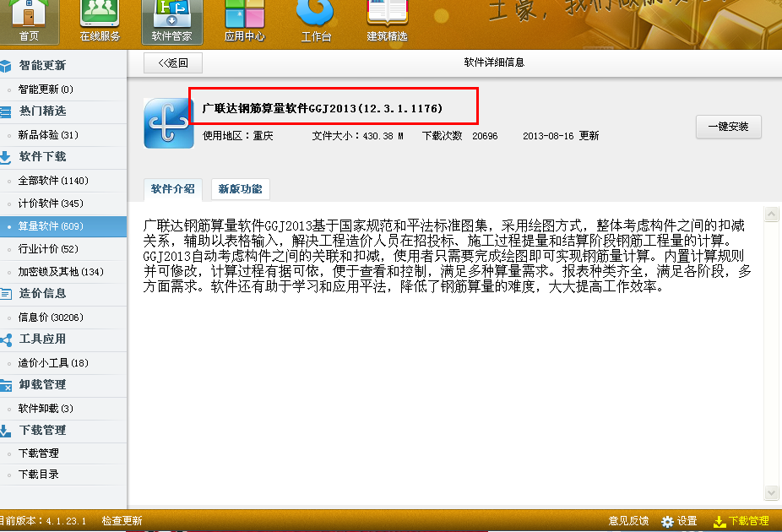
Task: Click 检查更新 in status bar
Action: (122, 521)
